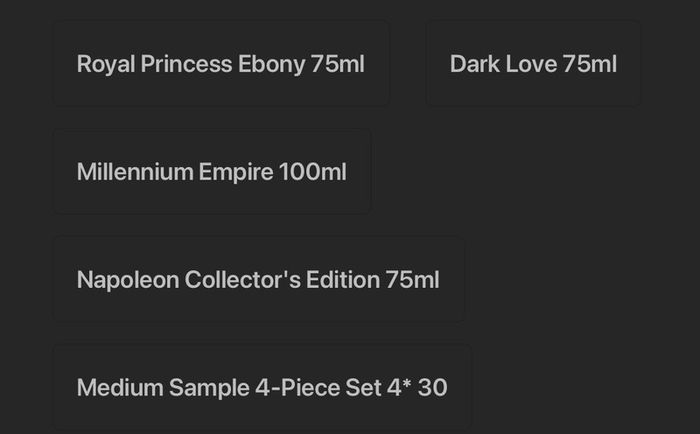This screenshot has height=434, width=700.
Task: Choose the Dark Love 75ml variant
Action: [x=533, y=63]
